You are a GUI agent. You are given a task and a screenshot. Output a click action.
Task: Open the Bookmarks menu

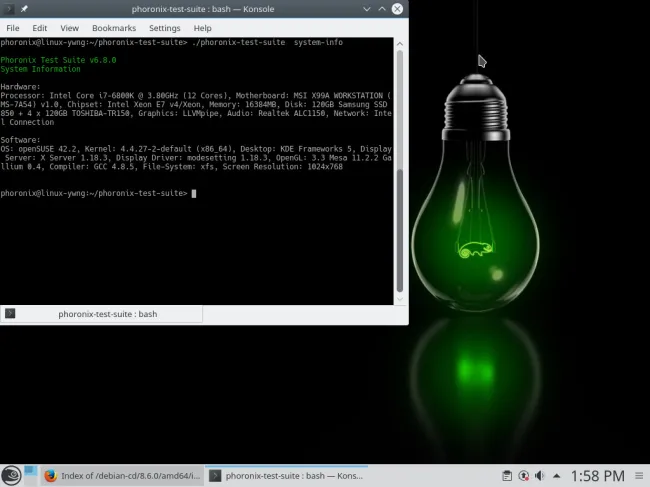(114, 28)
